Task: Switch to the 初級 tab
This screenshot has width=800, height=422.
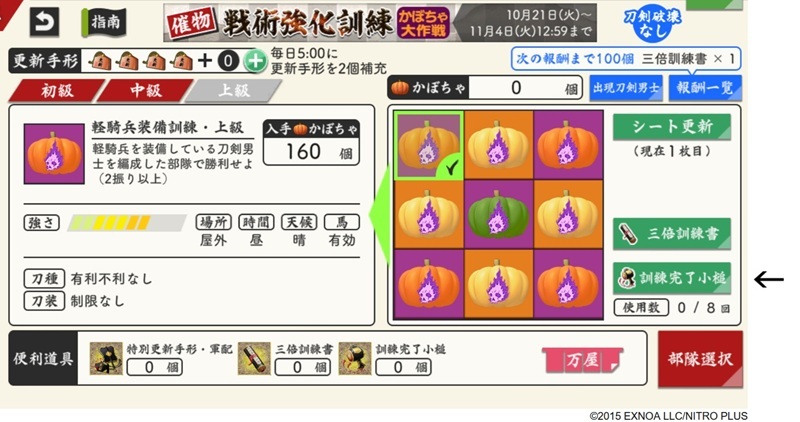Action: pyautogui.click(x=57, y=91)
